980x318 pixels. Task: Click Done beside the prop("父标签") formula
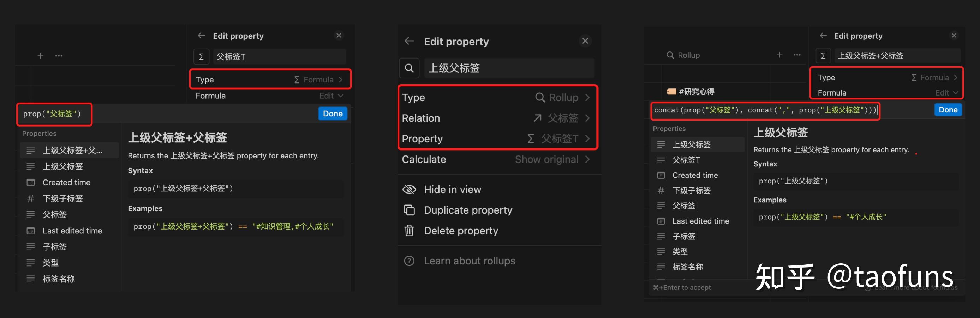point(332,114)
